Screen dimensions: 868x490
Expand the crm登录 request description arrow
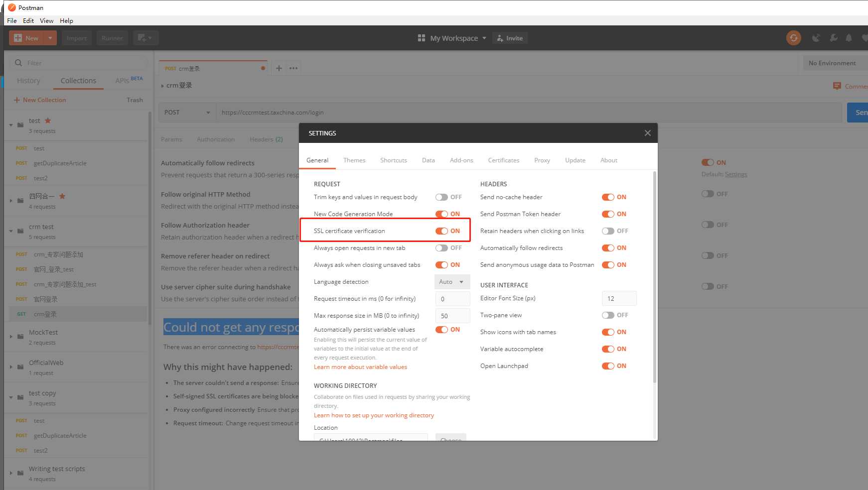tap(162, 86)
